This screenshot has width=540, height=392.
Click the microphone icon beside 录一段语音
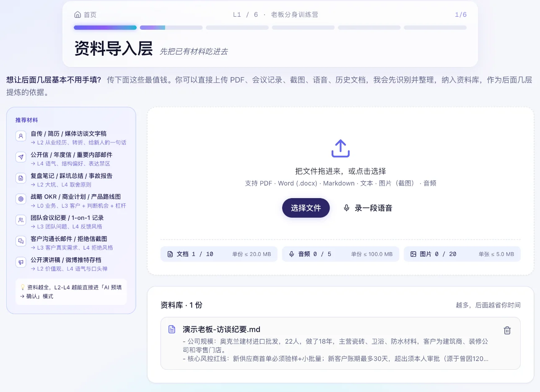tap(346, 208)
